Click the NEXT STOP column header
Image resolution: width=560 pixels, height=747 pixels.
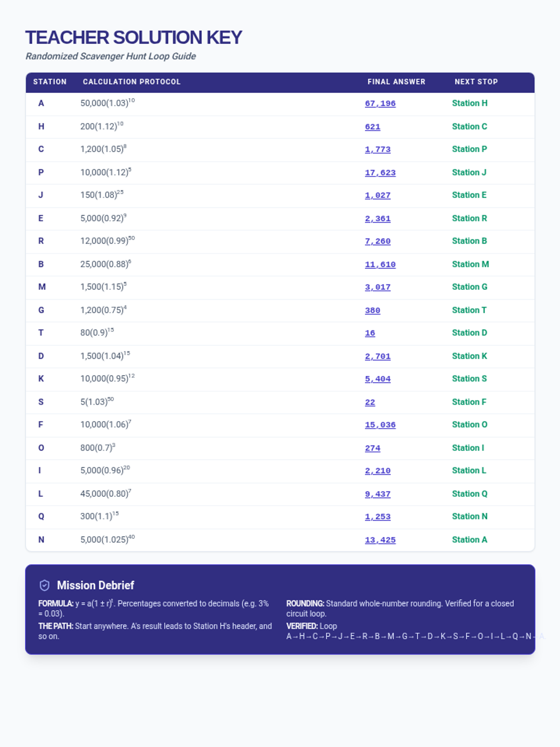click(476, 82)
